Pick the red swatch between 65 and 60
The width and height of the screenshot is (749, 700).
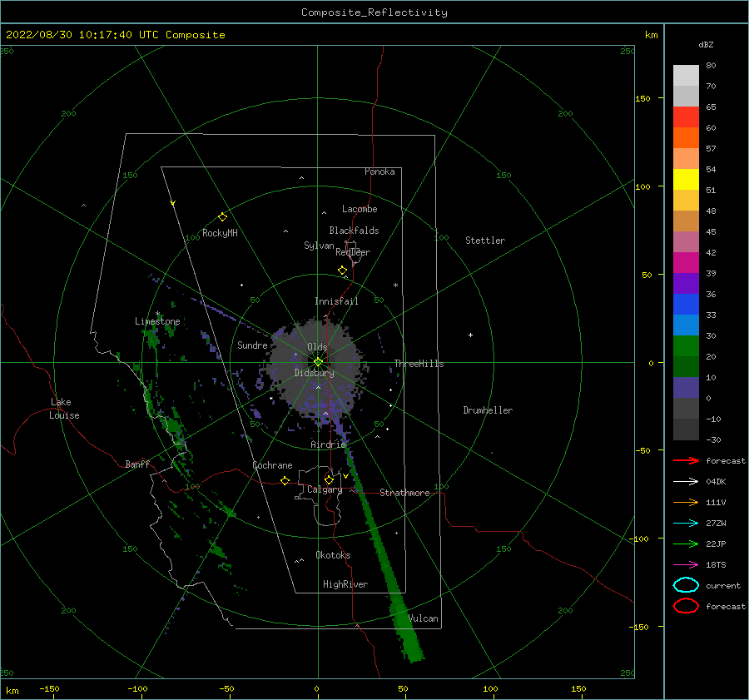686,117
